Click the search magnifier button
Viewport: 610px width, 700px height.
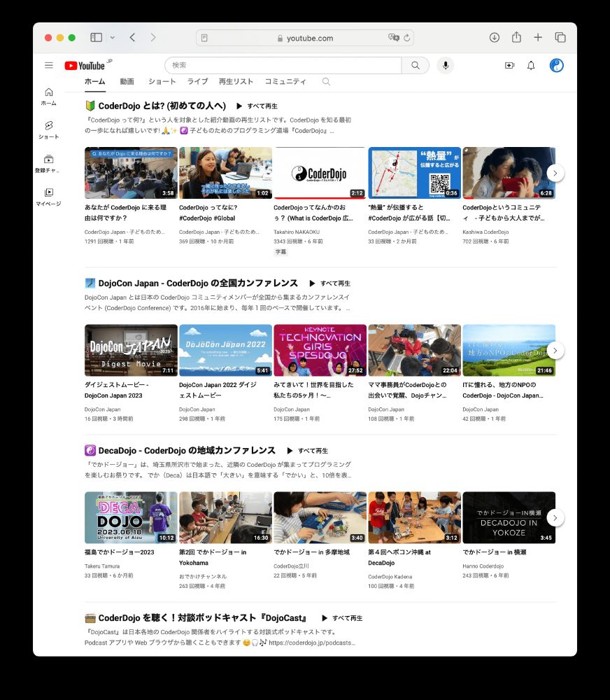(416, 65)
